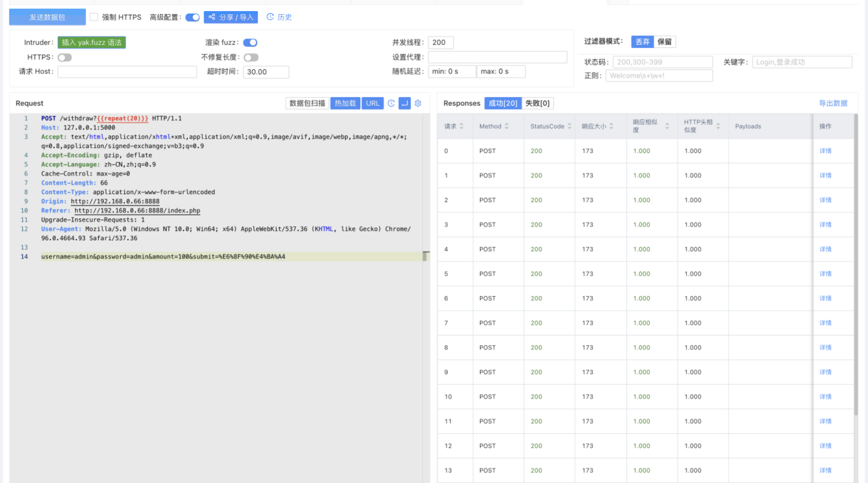Click the 热加载 button

[x=345, y=103]
